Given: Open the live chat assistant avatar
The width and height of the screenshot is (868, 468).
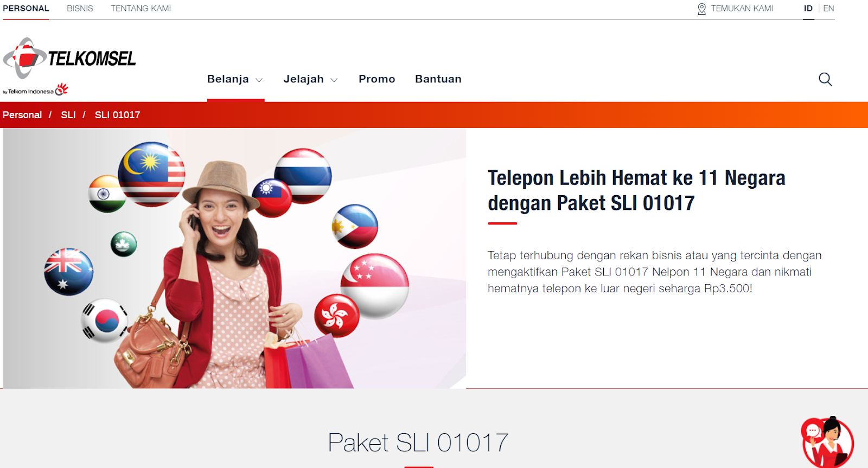Looking at the screenshot, I should (x=827, y=442).
